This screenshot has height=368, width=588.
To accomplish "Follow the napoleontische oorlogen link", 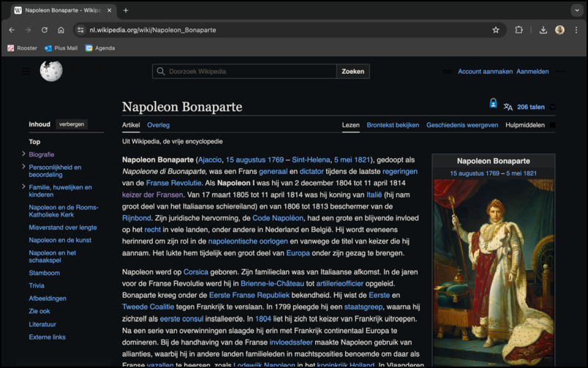I will (248, 241).
